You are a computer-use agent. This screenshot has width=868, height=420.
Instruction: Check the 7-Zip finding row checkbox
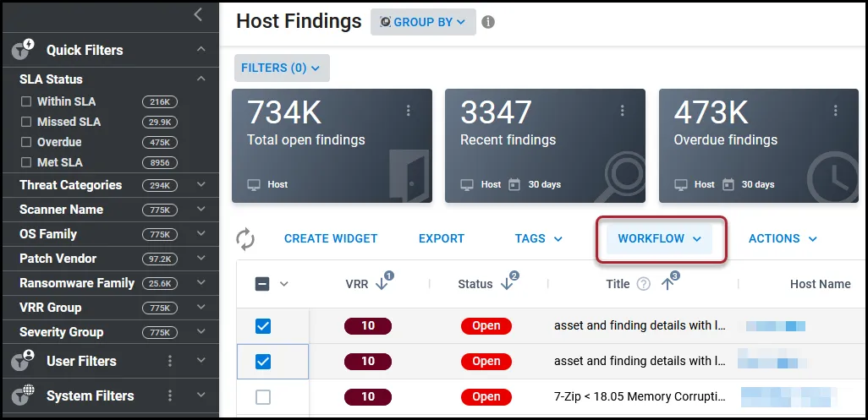(263, 397)
